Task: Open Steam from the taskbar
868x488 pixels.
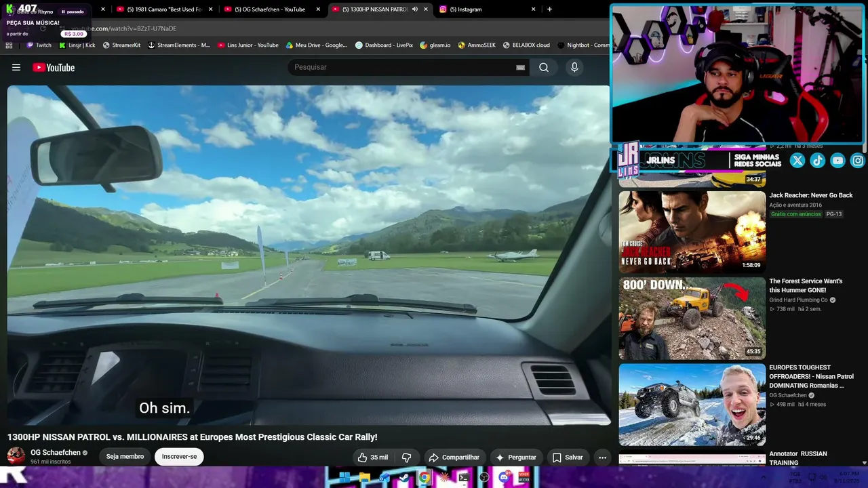Action: pos(404,478)
